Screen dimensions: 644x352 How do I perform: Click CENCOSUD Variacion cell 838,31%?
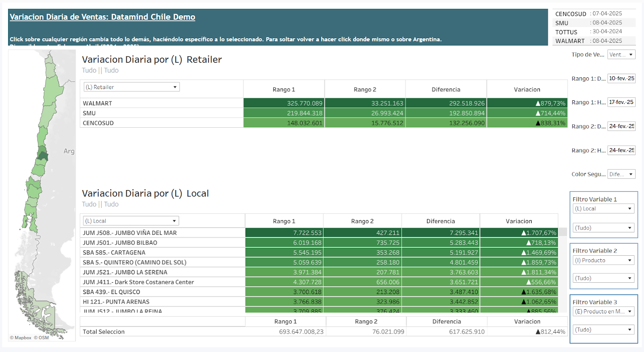point(527,123)
